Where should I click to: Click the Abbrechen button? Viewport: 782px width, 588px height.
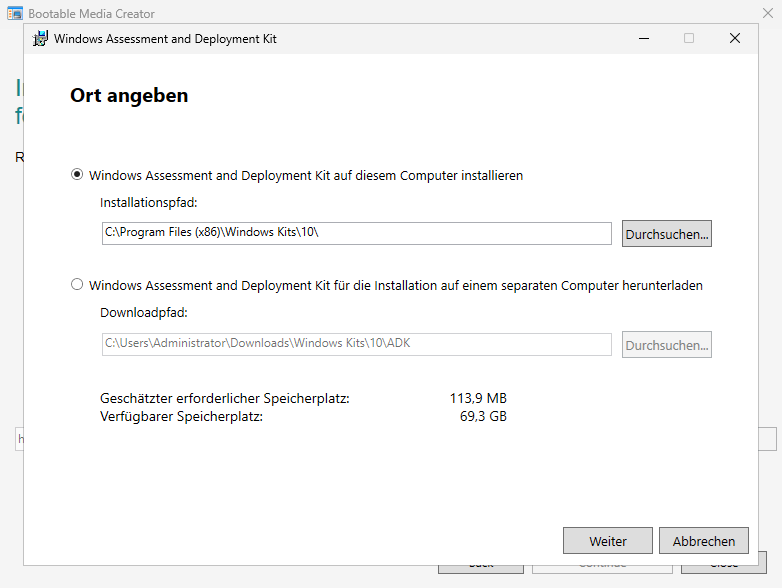(x=704, y=541)
